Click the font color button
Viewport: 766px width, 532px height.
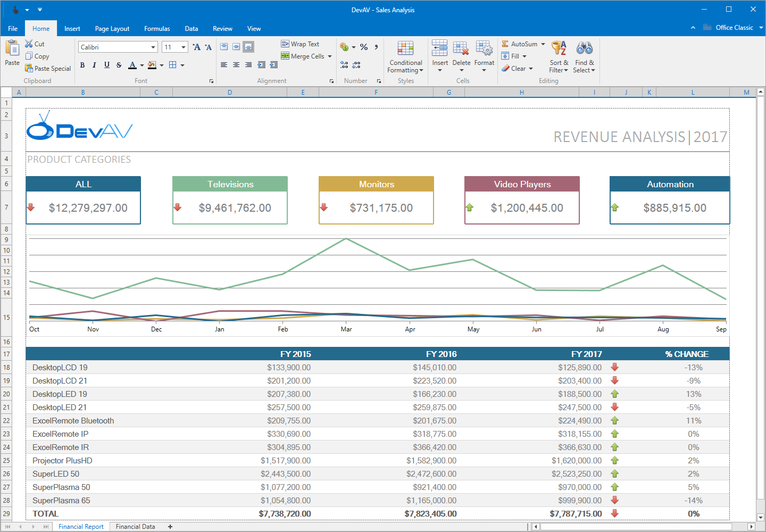(x=132, y=65)
